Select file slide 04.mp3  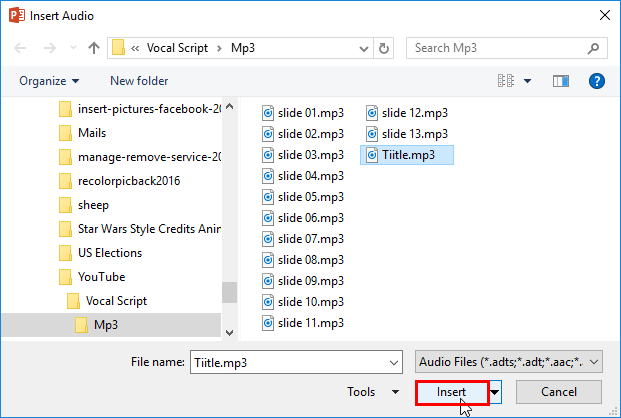tap(303, 176)
